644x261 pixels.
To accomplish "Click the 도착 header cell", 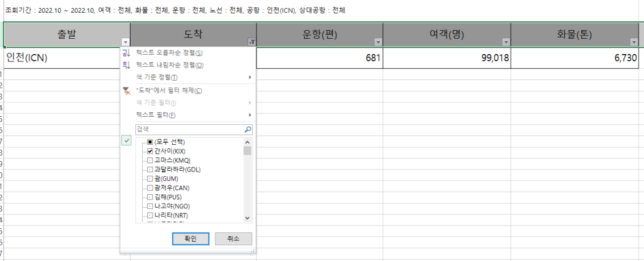I will pyautogui.click(x=193, y=35).
